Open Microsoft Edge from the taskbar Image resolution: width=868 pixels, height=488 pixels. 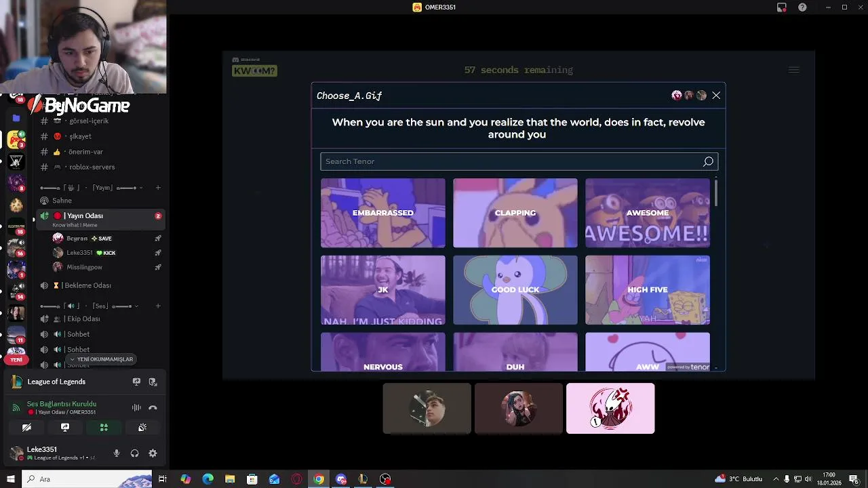click(208, 479)
